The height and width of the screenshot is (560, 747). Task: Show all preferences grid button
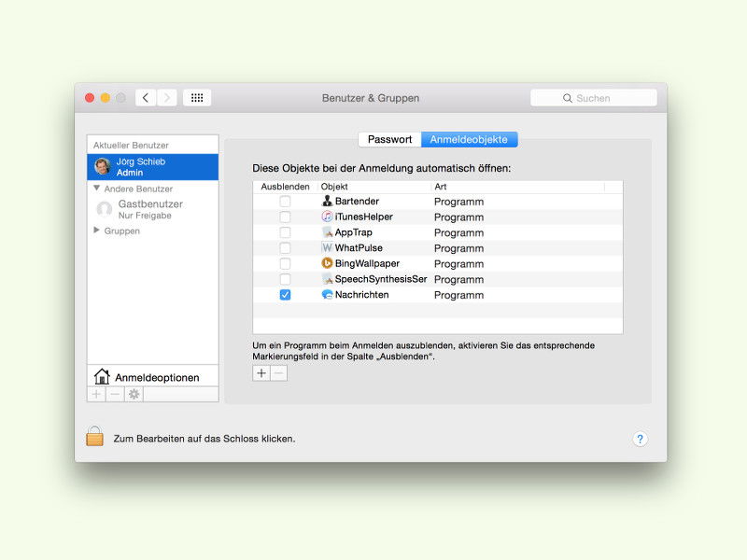[x=197, y=98]
